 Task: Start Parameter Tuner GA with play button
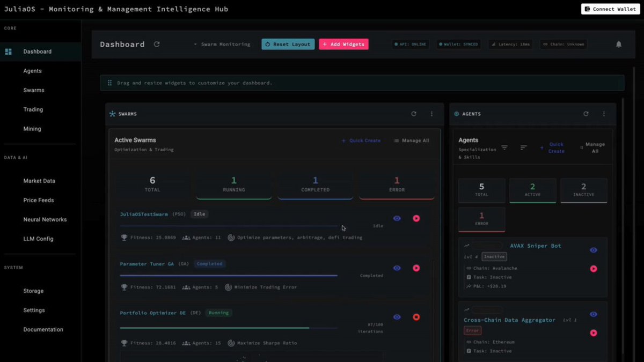click(416, 268)
